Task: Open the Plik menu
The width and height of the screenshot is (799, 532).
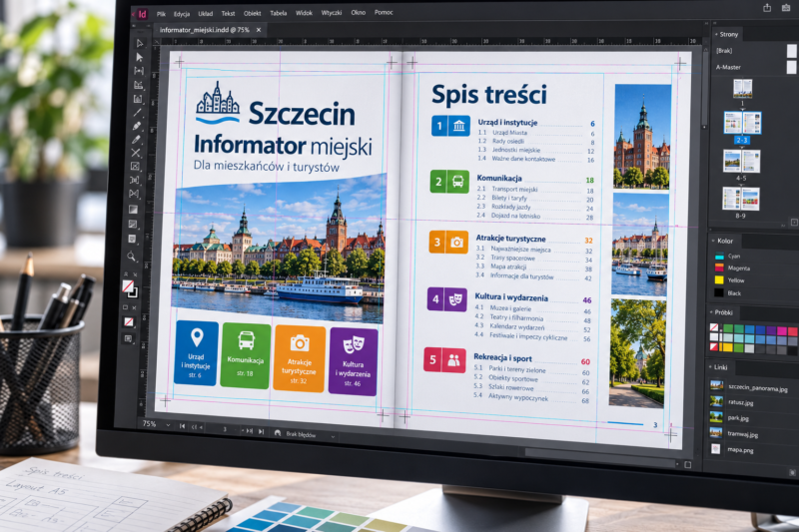Action: click(161, 14)
